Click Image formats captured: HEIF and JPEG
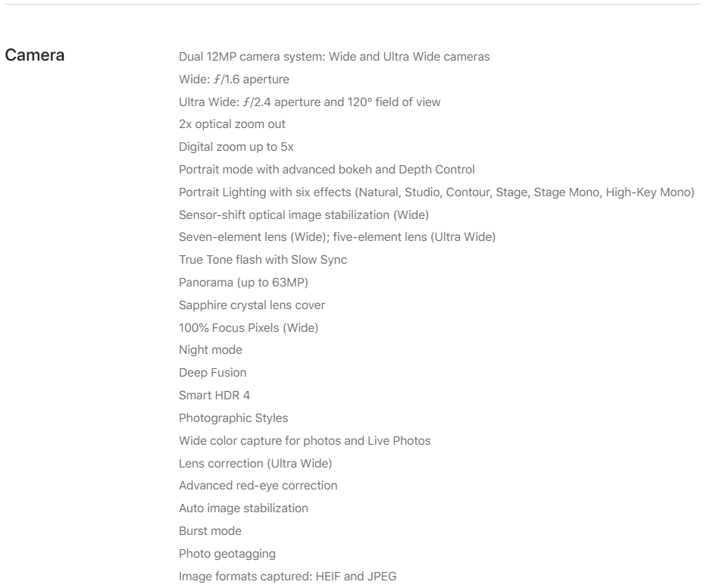 [287, 576]
